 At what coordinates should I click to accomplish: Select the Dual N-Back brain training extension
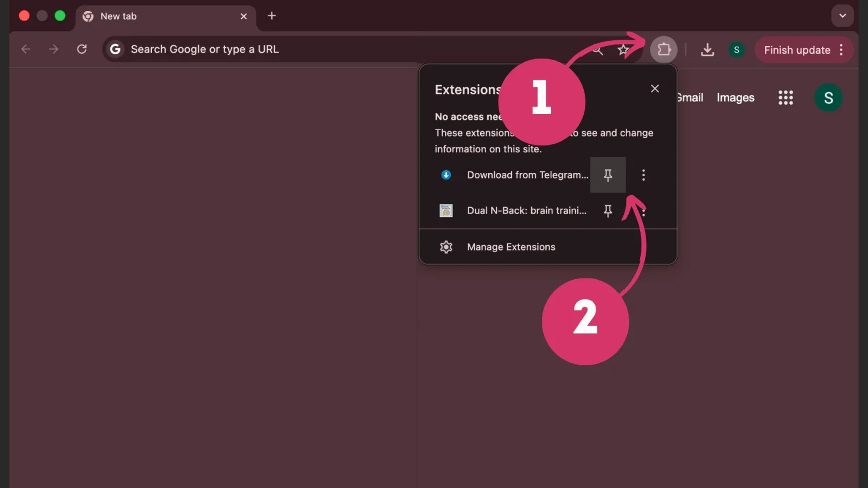527,210
